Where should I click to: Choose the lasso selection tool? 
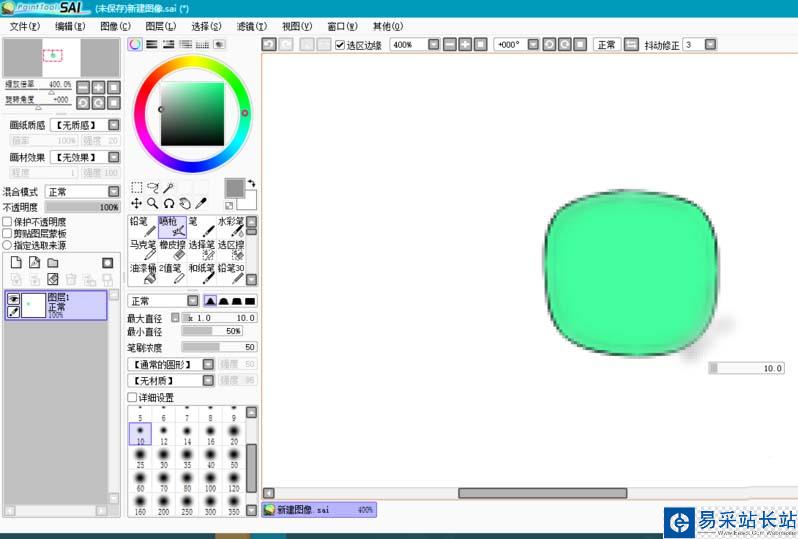point(153,187)
